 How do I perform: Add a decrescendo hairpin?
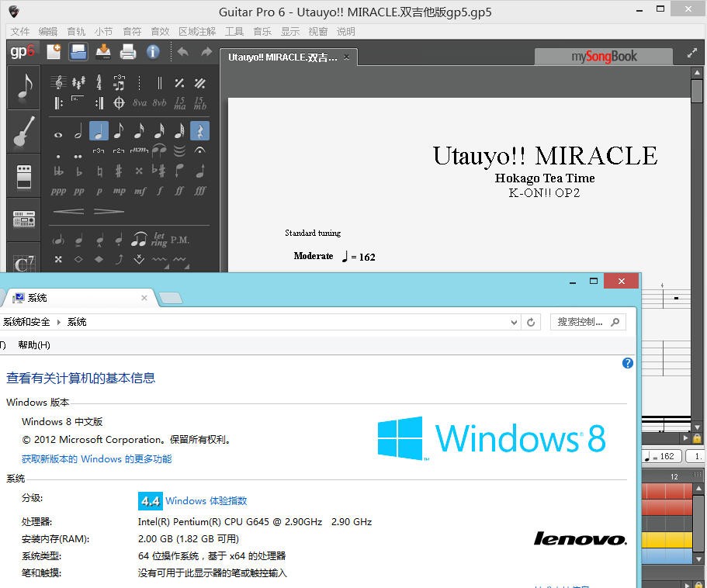109,211
